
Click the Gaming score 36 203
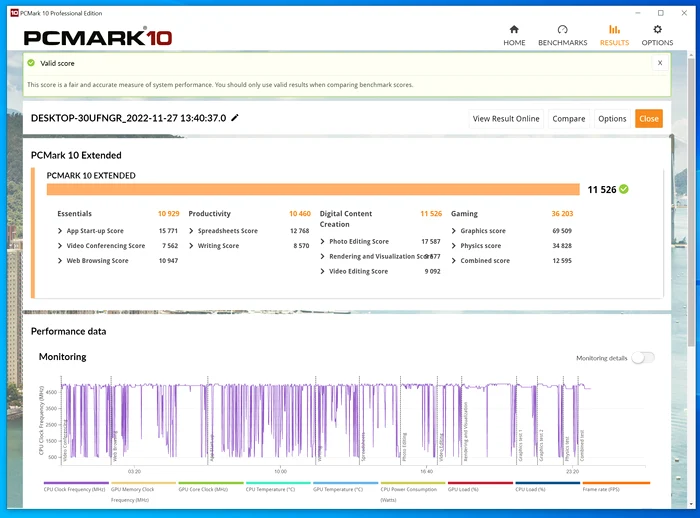562,213
